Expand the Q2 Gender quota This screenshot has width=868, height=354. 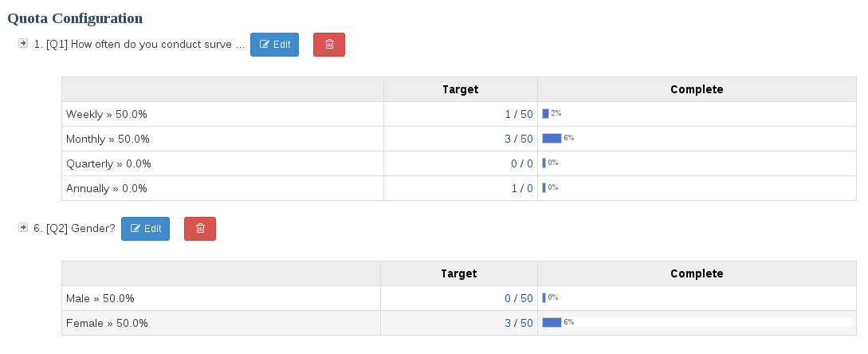coord(23,228)
